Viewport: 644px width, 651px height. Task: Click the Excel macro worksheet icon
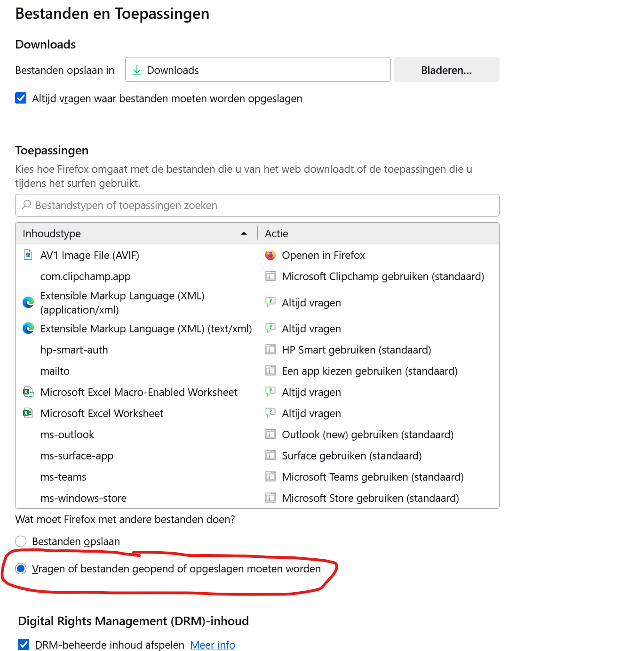[x=28, y=392]
